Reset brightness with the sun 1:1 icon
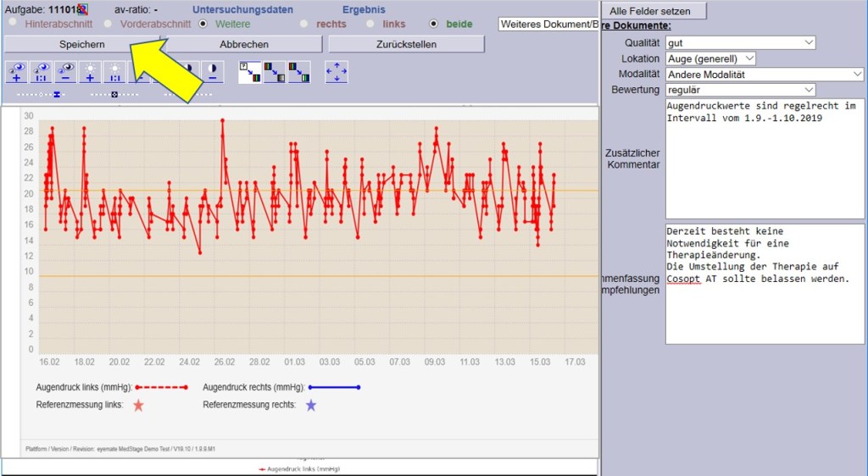The width and height of the screenshot is (868, 476). [x=114, y=72]
